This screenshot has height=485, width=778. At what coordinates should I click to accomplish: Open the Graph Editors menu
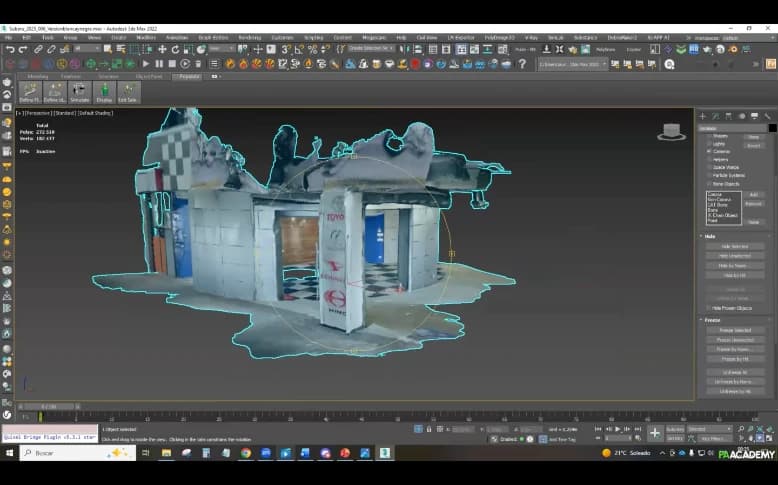coord(213,38)
